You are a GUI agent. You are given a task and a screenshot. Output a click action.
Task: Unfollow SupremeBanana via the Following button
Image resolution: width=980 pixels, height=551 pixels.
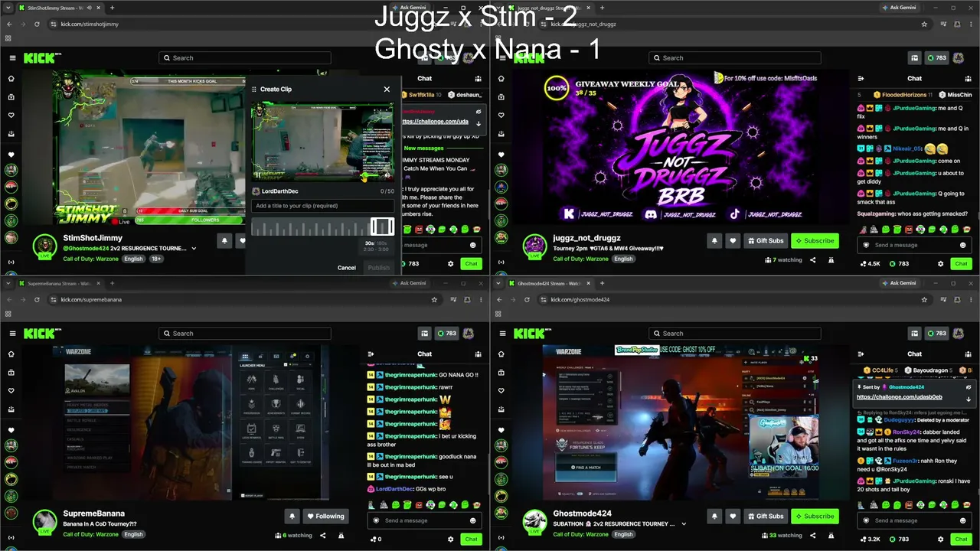325,516
